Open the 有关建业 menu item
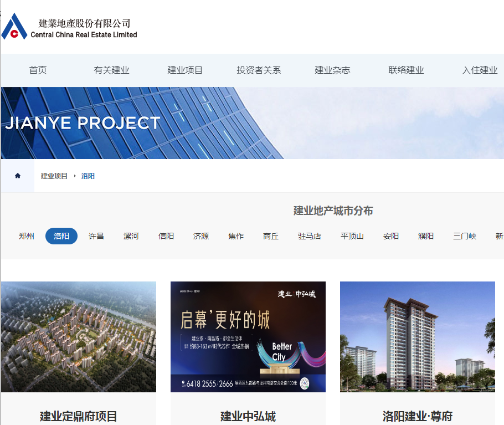This screenshot has height=425, width=504. [x=111, y=70]
